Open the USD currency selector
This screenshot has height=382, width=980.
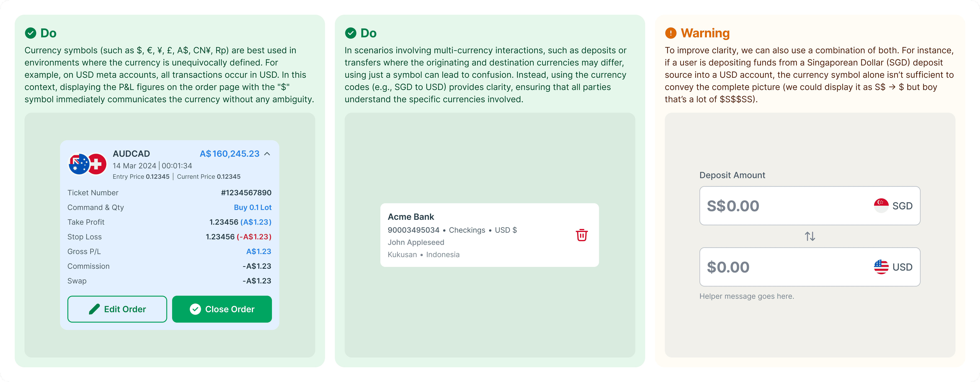[x=893, y=267]
